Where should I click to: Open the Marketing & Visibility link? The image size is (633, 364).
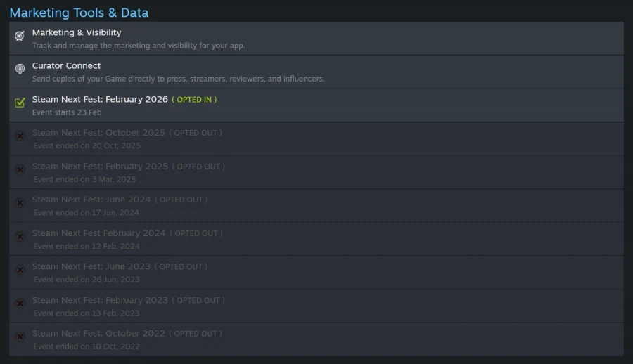[x=77, y=32]
